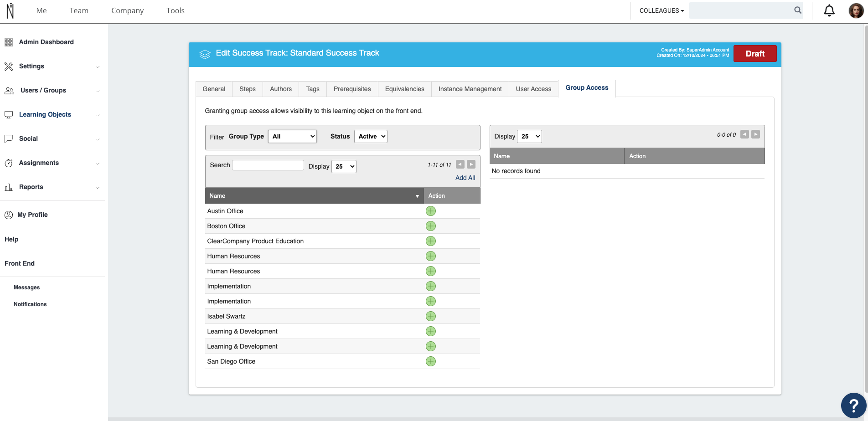
Task: Open the Company menu
Action: 127,10
